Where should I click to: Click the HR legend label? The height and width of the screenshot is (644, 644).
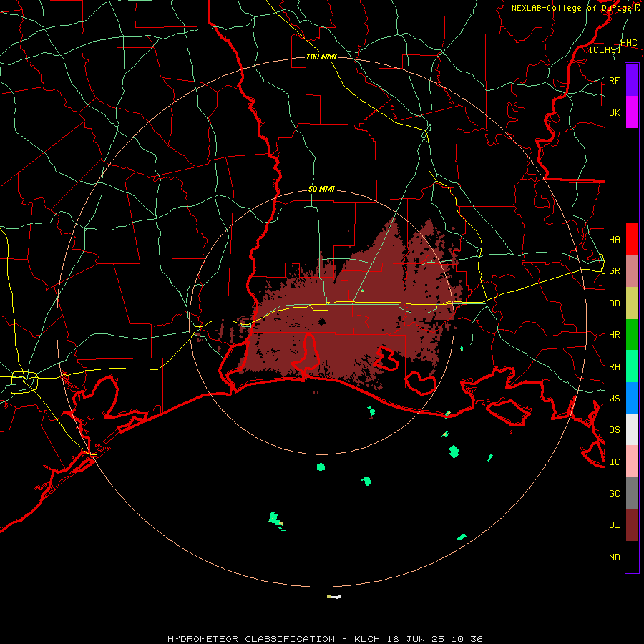[x=614, y=335]
